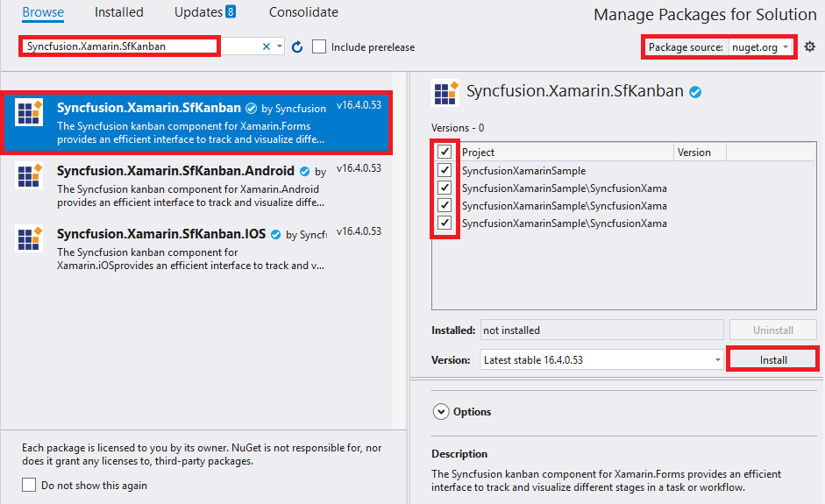The width and height of the screenshot is (825, 504).
Task: Clear search text with X icon
Action: click(x=267, y=47)
